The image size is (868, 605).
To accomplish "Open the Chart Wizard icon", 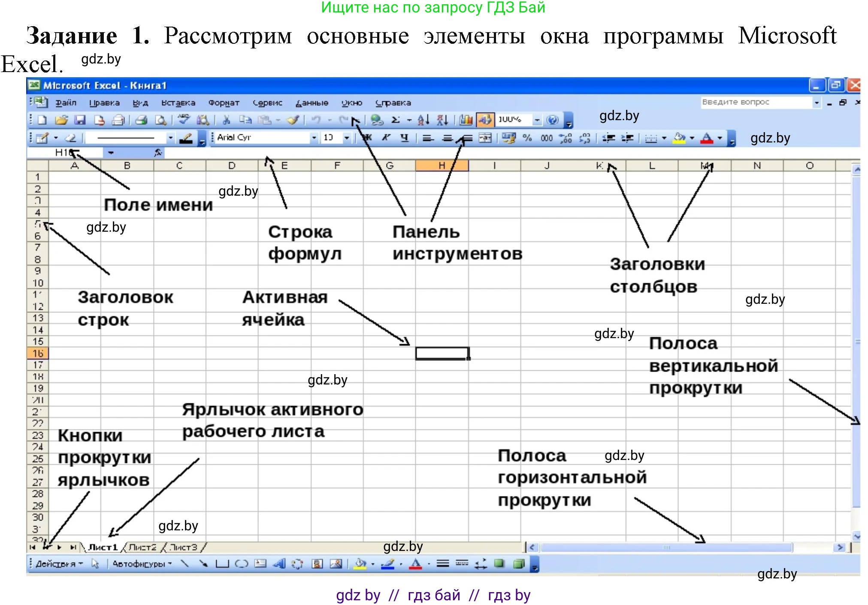I will 466,120.
